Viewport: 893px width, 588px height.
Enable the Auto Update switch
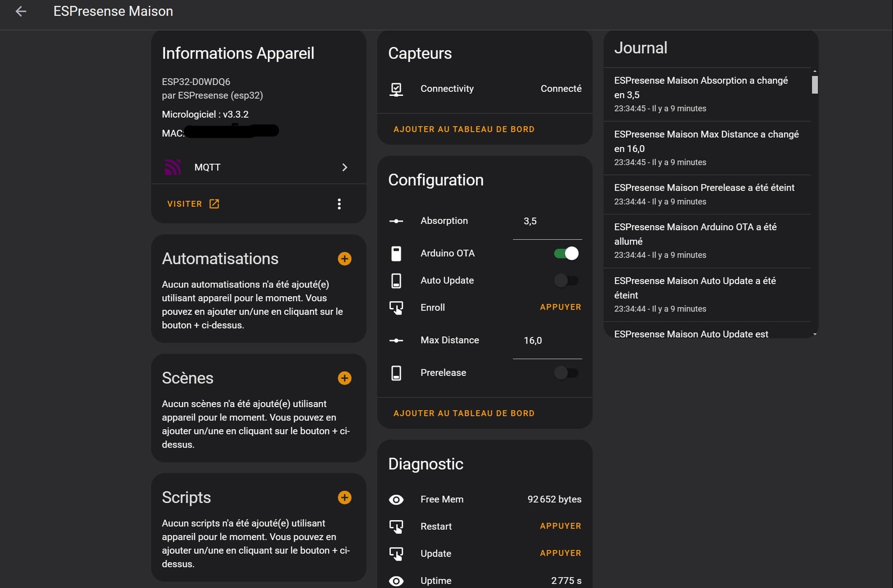pos(566,281)
